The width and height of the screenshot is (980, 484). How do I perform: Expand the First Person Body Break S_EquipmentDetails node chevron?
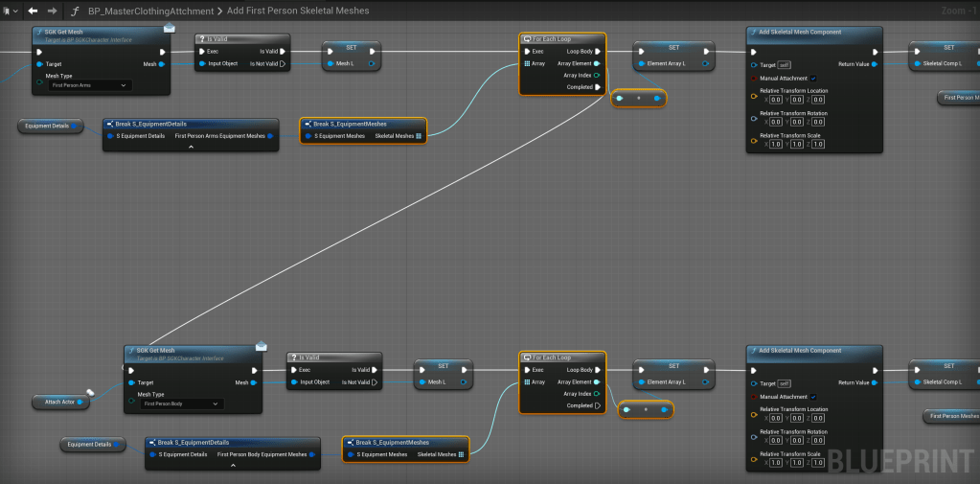[x=232, y=466]
